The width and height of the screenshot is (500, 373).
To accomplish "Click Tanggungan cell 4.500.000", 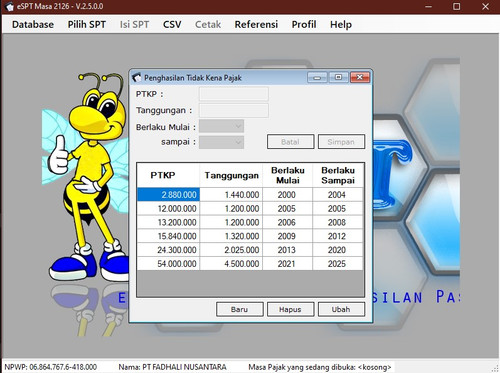I will [x=231, y=264].
